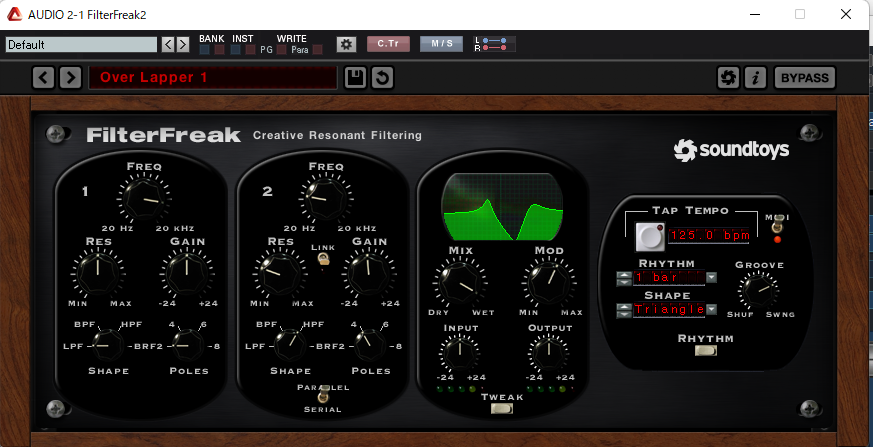
Task: Close the FilterFreak2 window
Action: (846, 14)
